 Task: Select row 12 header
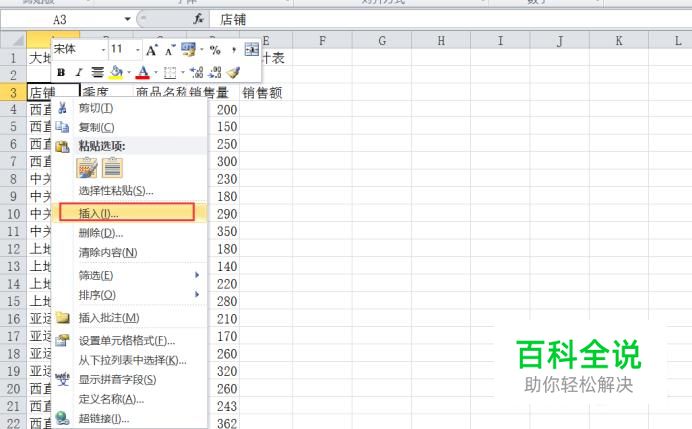[13, 249]
